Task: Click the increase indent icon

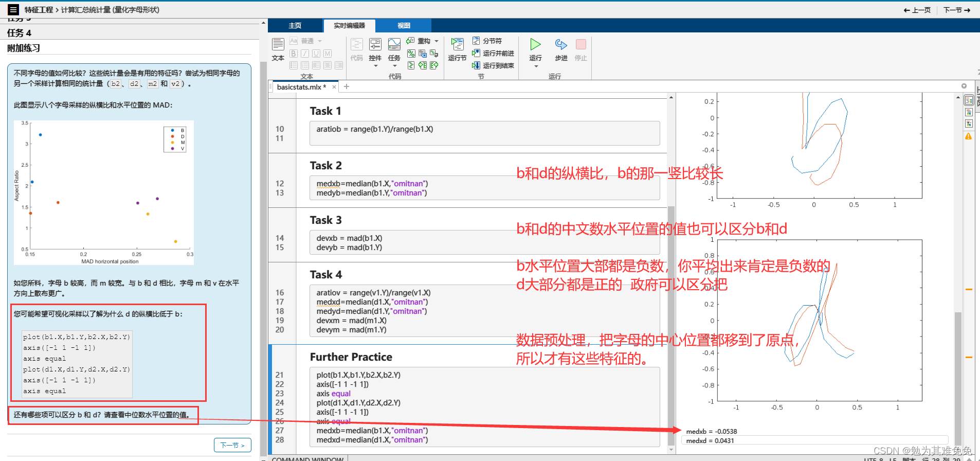Action: click(423, 65)
